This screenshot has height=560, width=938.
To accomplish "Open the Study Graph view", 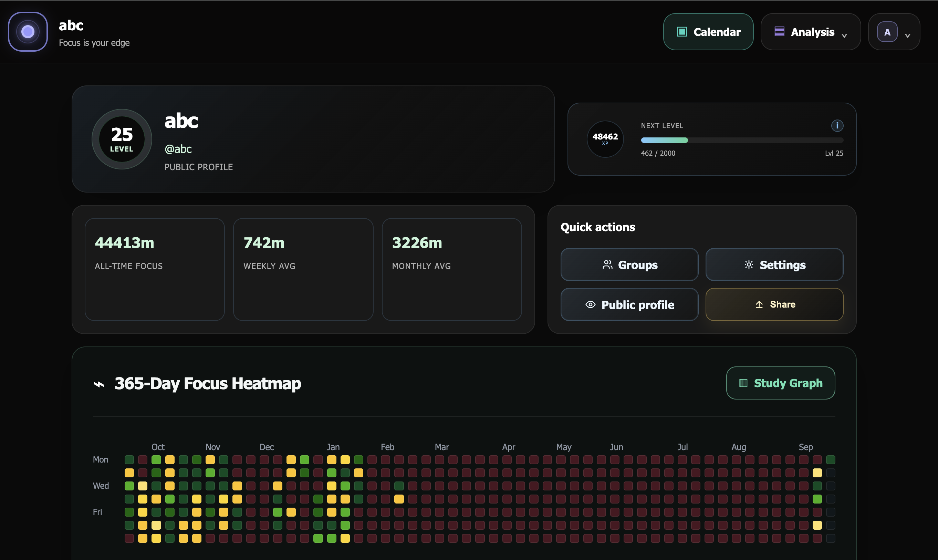I will [x=780, y=383].
